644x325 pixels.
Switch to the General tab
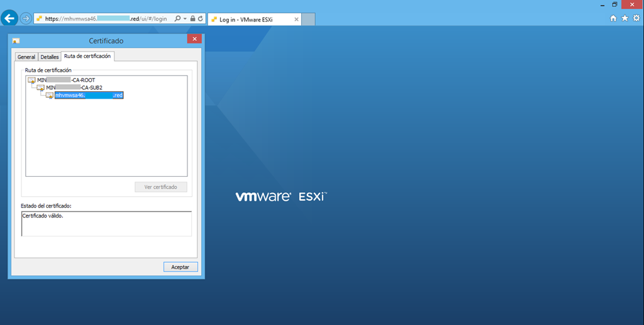click(x=26, y=57)
